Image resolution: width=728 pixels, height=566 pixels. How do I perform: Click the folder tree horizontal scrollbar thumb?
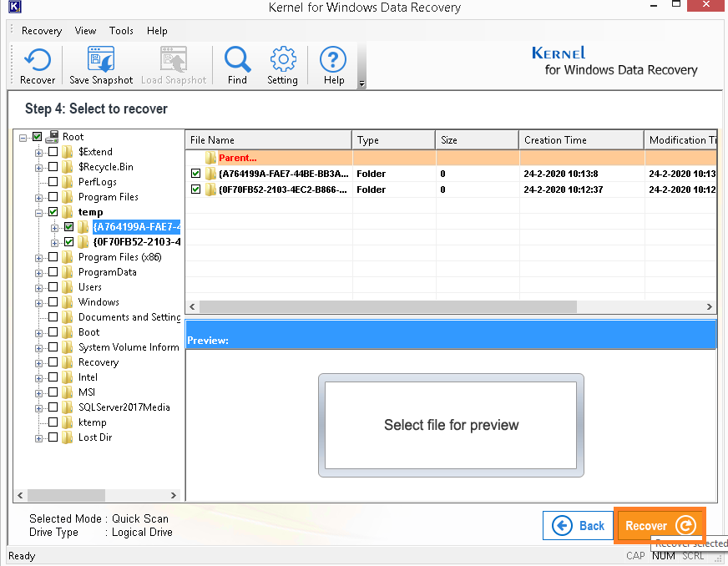(x=66, y=495)
